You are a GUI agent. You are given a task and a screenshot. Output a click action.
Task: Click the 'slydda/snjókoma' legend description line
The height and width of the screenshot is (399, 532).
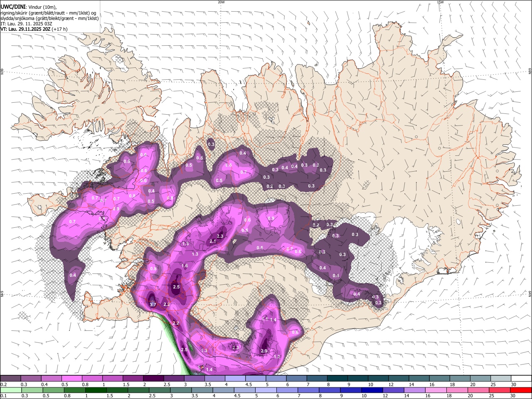click(x=50, y=18)
